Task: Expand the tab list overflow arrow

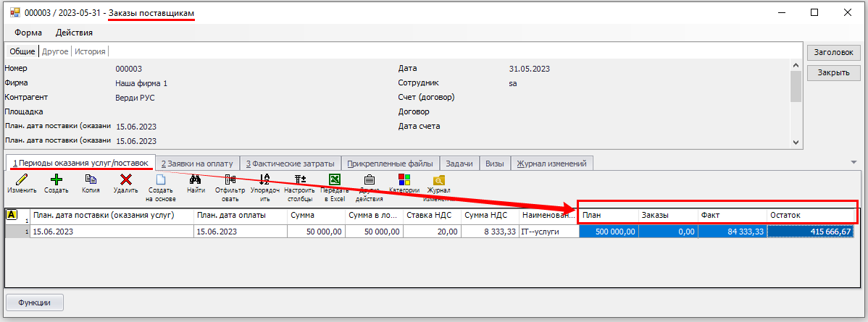Action: [852, 163]
